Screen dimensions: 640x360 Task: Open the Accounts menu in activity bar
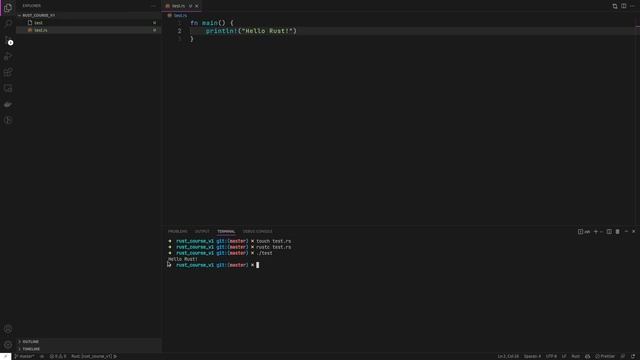[8, 329]
